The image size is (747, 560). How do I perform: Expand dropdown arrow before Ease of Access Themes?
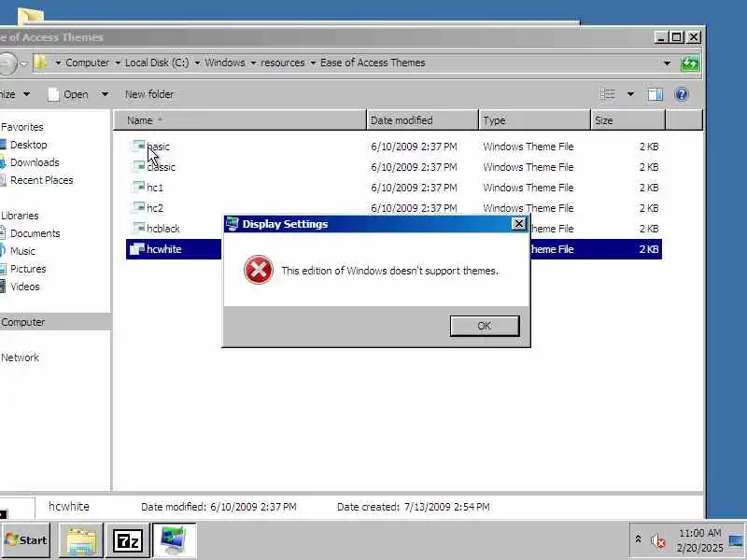313,63
